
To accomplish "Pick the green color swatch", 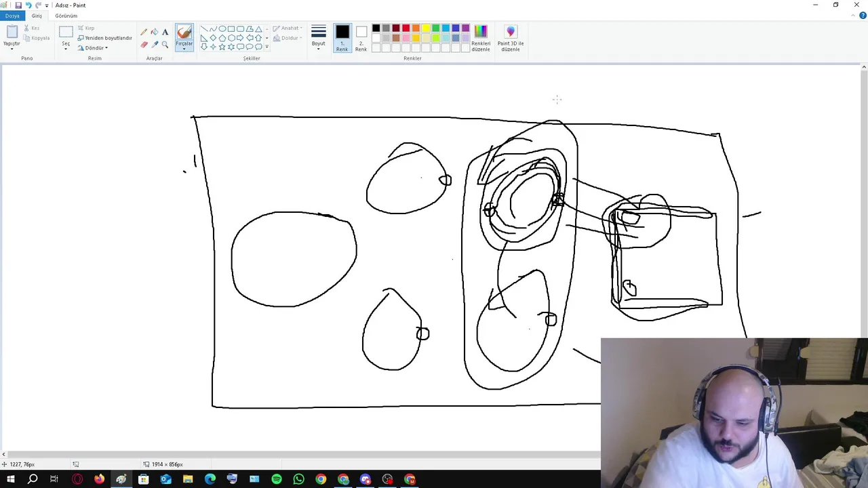I will 436,28.
